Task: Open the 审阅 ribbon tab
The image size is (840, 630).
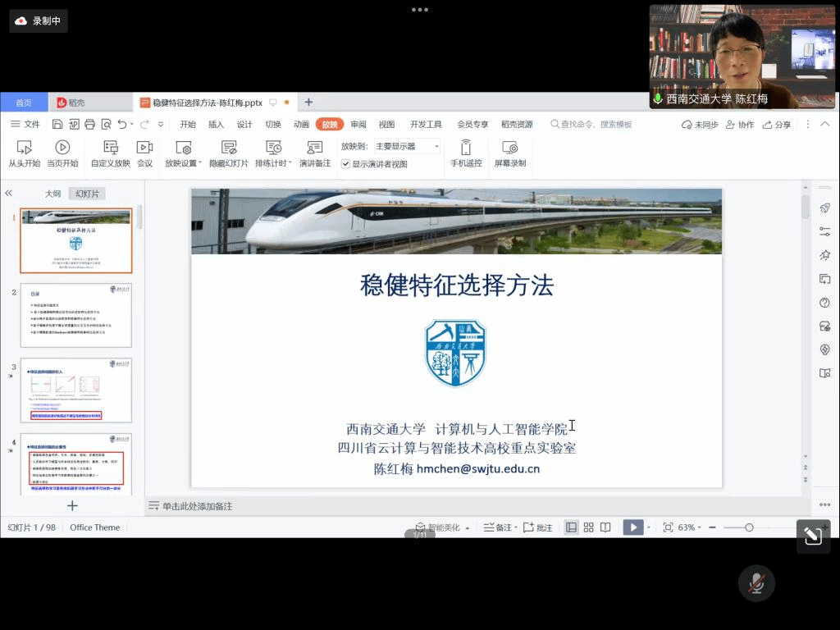Action: [x=358, y=125]
